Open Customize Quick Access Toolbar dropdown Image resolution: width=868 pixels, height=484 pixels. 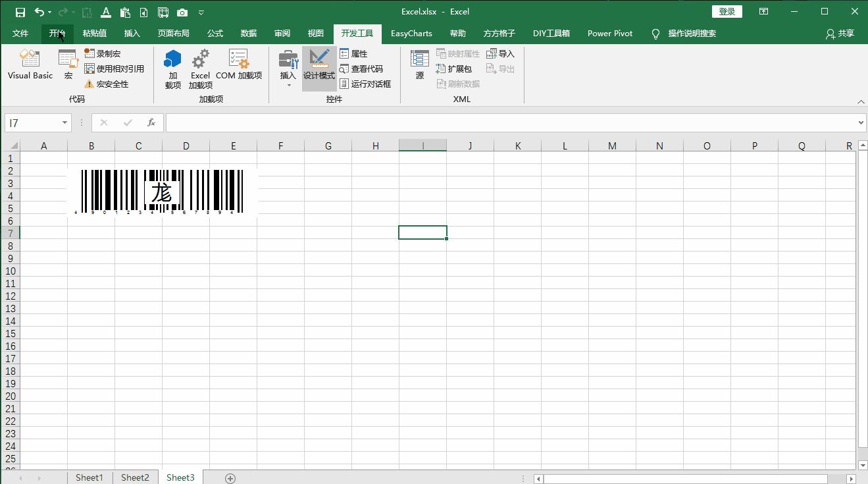click(201, 13)
